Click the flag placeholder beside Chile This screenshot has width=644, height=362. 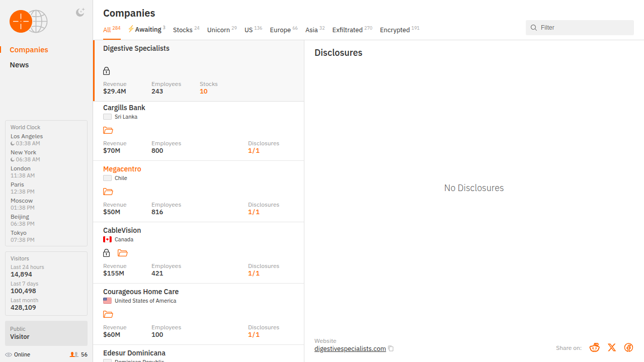click(107, 178)
